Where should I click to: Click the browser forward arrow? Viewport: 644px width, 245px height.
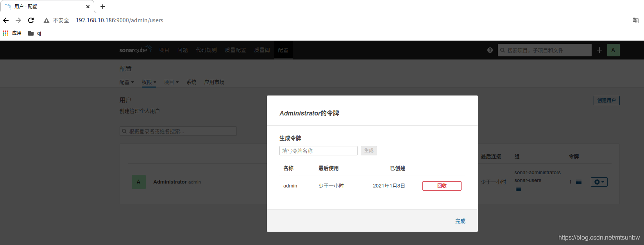[x=18, y=20]
